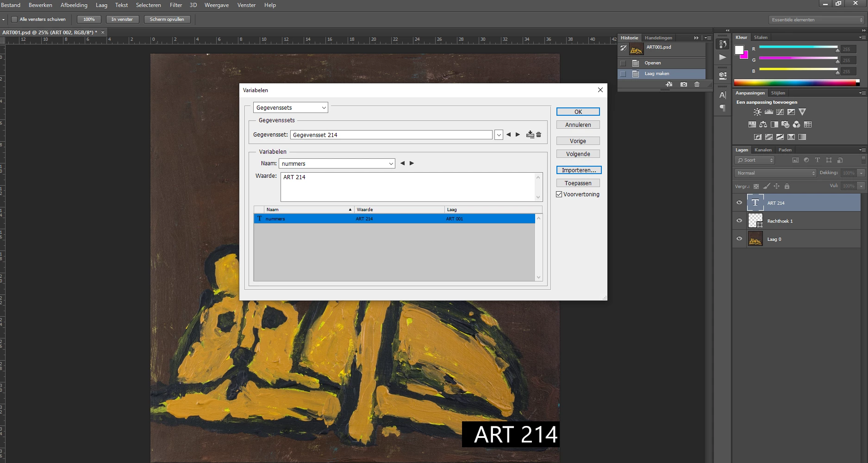Add a Levels adjustment
Screen dimensions: 868x463
[769, 112]
